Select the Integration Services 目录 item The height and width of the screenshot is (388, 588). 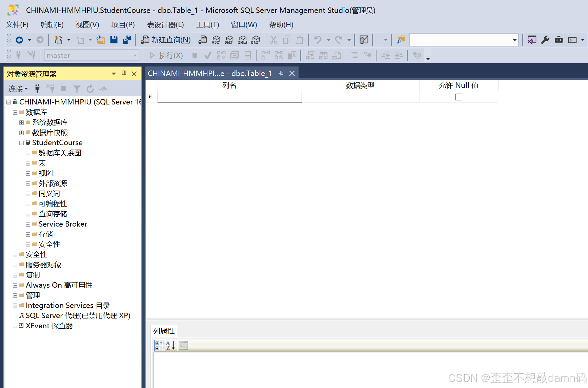[x=68, y=306]
